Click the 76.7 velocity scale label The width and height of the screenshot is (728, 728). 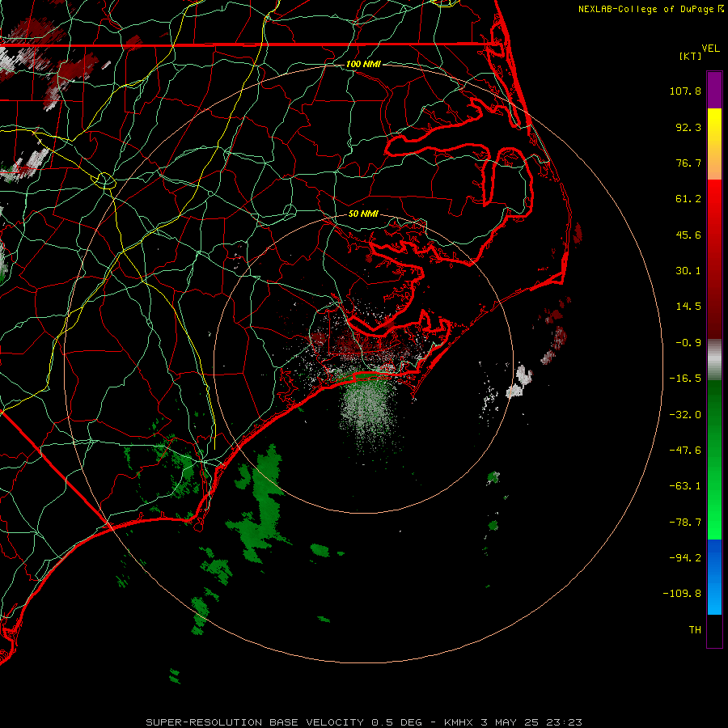point(688,163)
